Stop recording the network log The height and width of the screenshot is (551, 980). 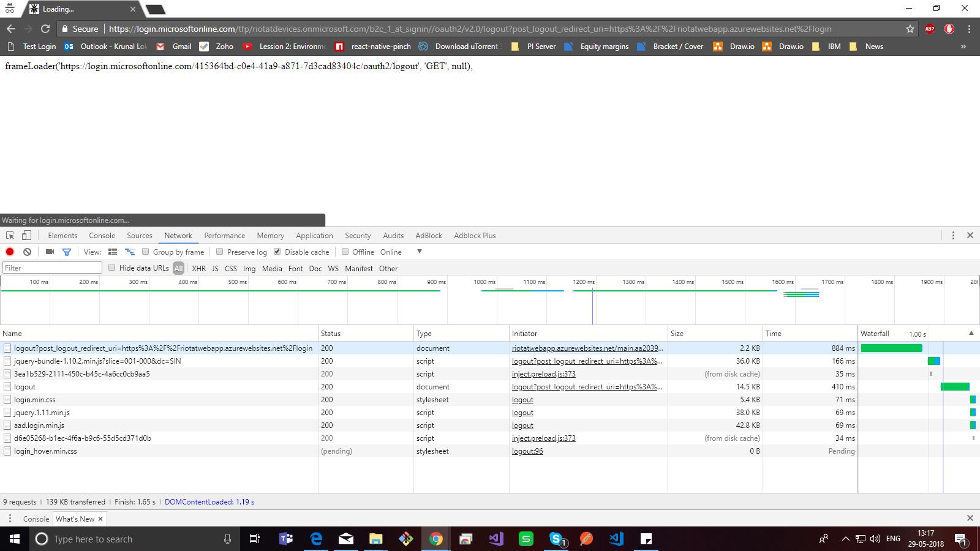pyautogui.click(x=9, y=252)
